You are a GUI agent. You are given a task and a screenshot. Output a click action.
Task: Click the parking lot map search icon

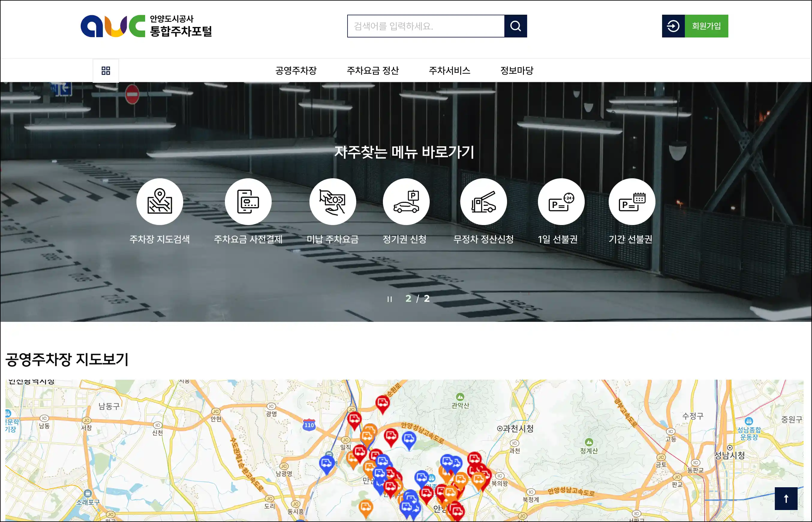pyautogui.click(x=160, y=202)
